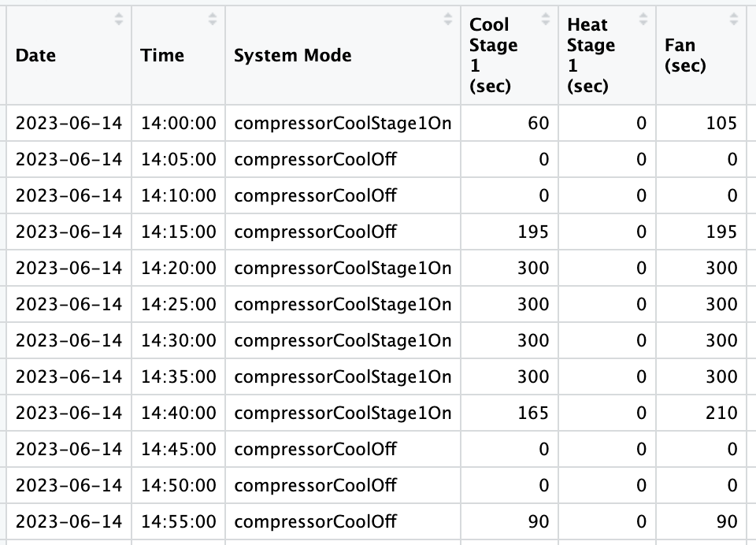Sort by Cool Stage 1 sort arrows

point(545,19)
